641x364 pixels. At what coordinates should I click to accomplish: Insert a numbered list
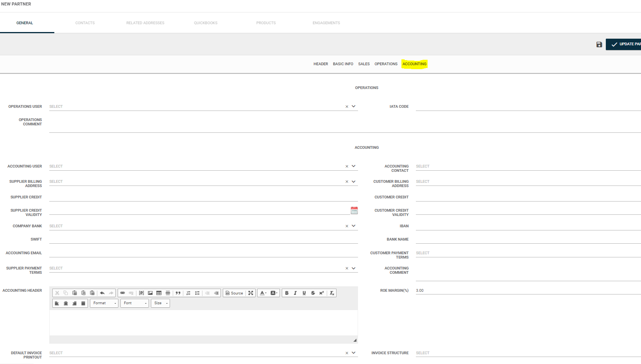point(188,293)
